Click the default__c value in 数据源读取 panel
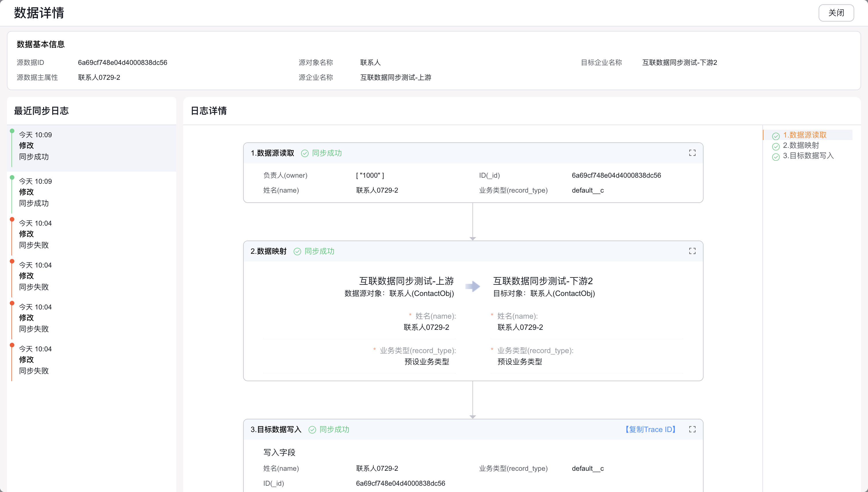 coord(588,190)
